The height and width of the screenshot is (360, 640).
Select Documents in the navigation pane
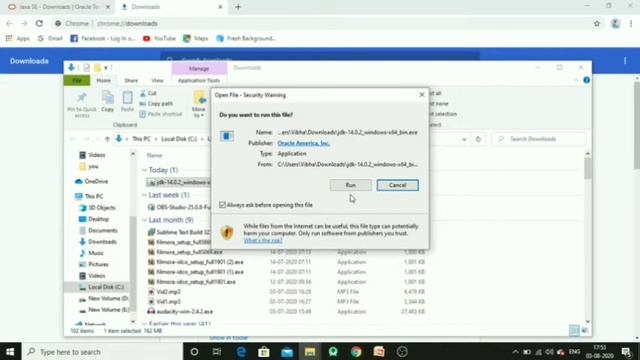click(98, 231)
